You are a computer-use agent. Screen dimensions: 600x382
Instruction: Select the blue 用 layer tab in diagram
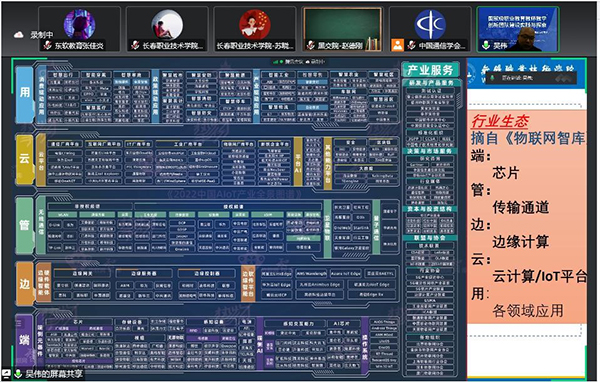(25, 93)
